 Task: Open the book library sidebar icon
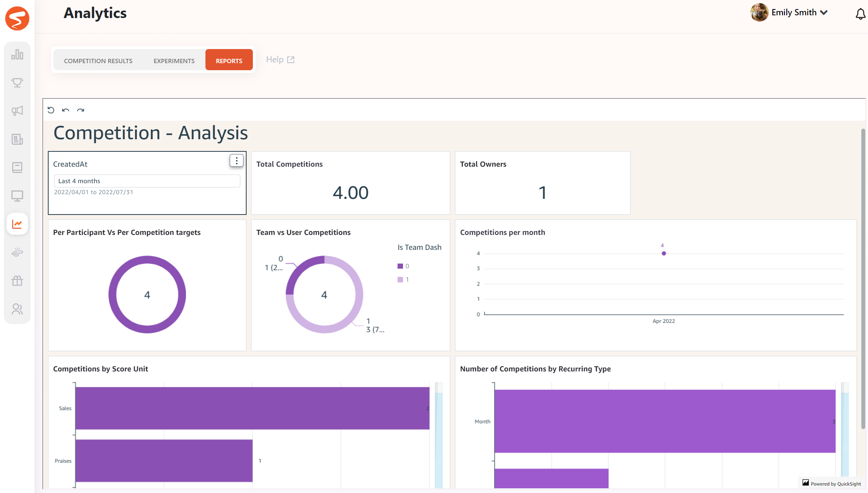pyautogui.click(x=17, y=167)
